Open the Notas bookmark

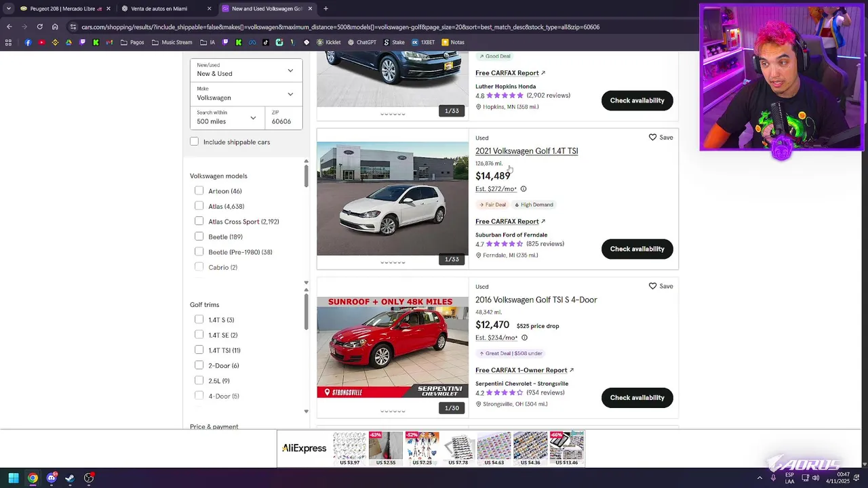[453, 42]
